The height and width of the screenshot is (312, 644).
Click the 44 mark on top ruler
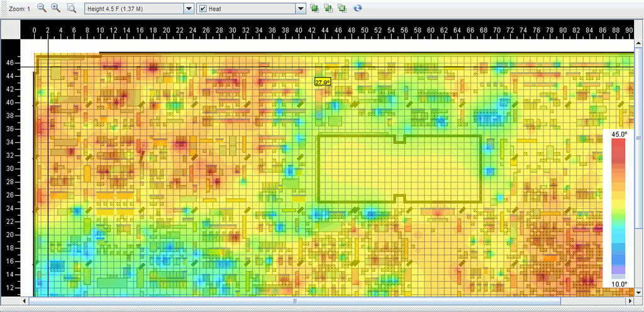tap(325, 30)
